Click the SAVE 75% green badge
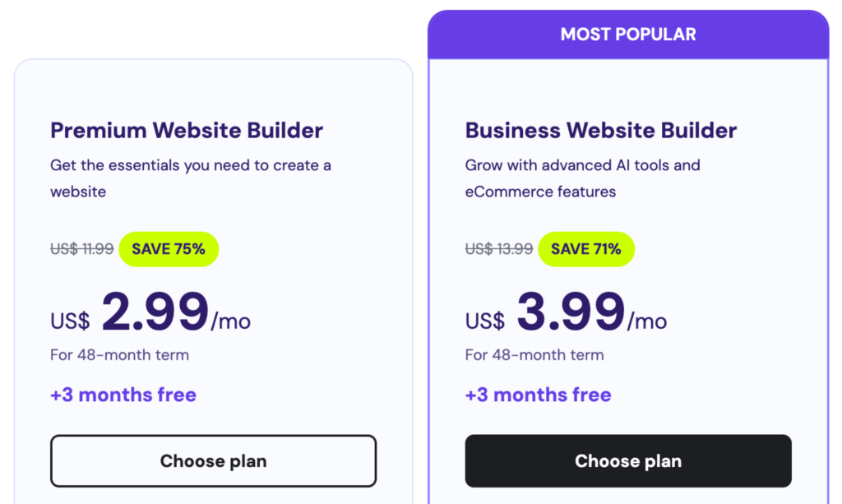 169,249
